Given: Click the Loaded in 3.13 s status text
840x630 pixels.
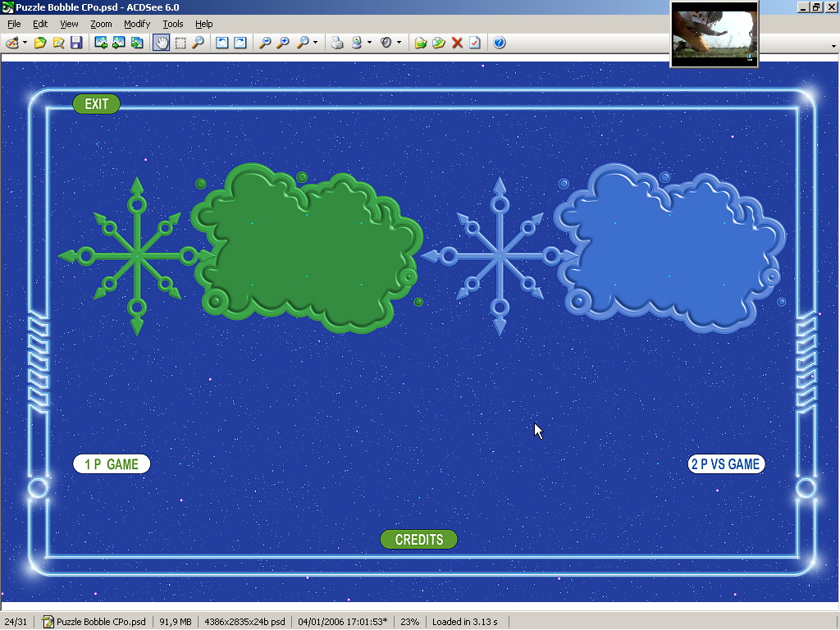Looking at the screenshot, I should tap(465, 622).
